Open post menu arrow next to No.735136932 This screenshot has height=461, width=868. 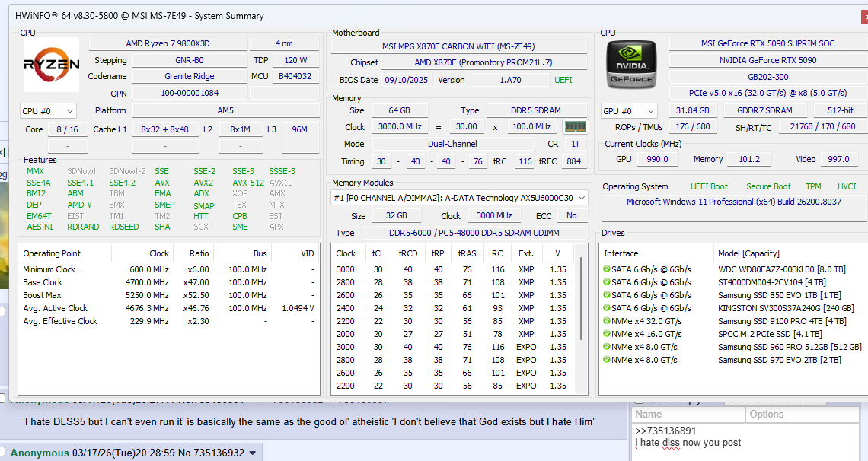[x=252, y=453]
